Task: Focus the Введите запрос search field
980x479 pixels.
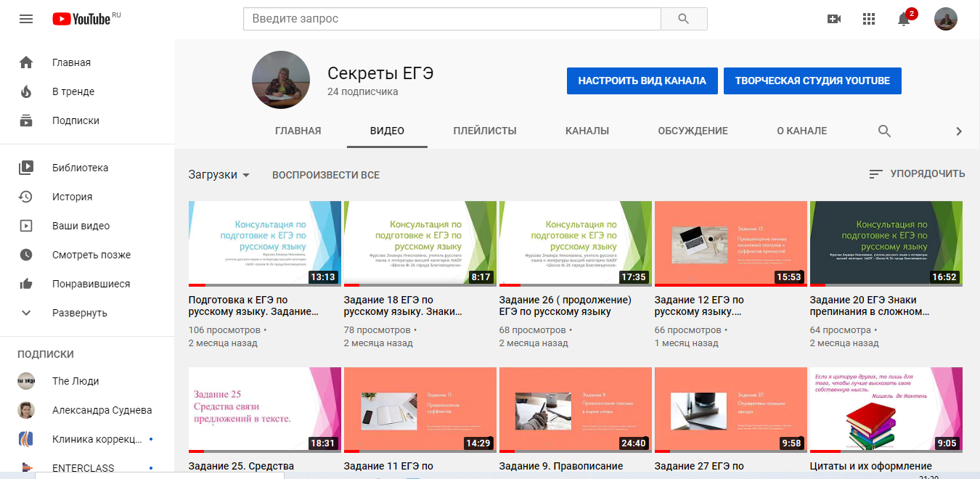Action: pyautogui.click(x=452, y=19)
